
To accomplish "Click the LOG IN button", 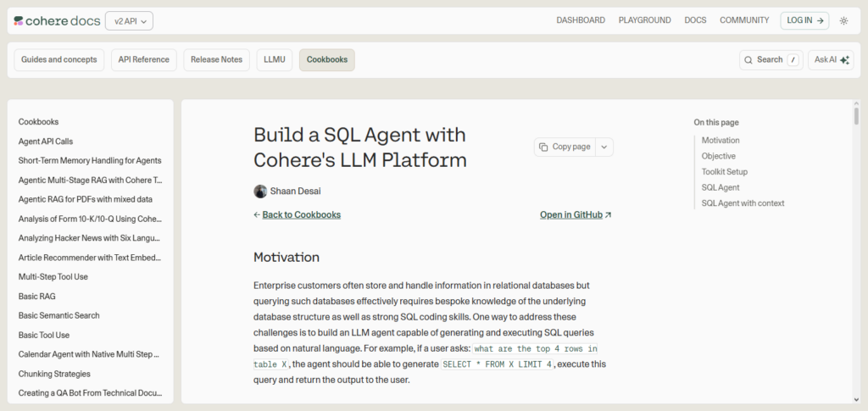I will click(x=805, y=20).
